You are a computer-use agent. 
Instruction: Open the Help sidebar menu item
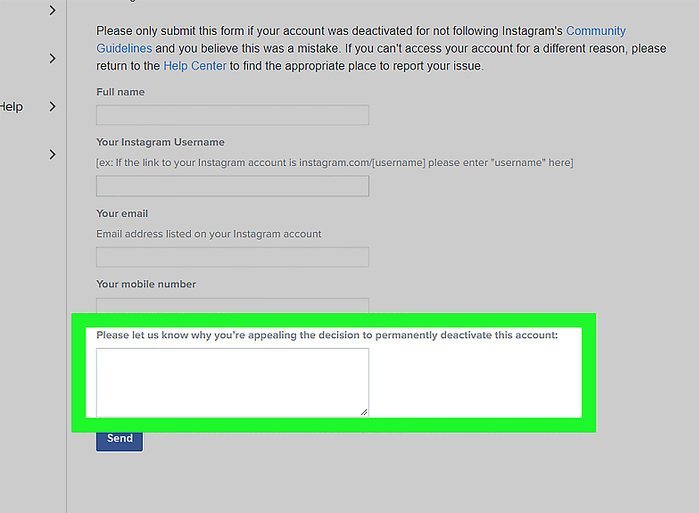tap(11, 107)
